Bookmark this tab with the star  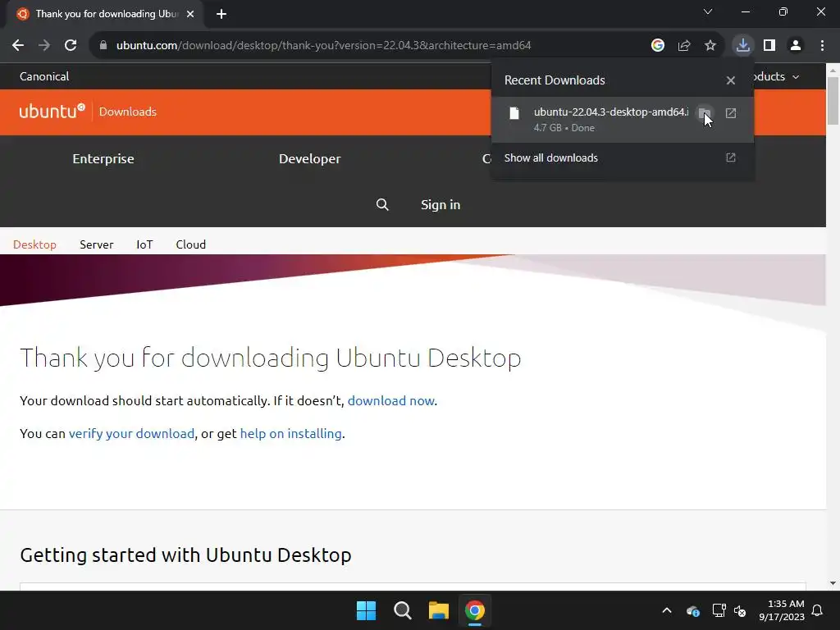tap(710, 46)
